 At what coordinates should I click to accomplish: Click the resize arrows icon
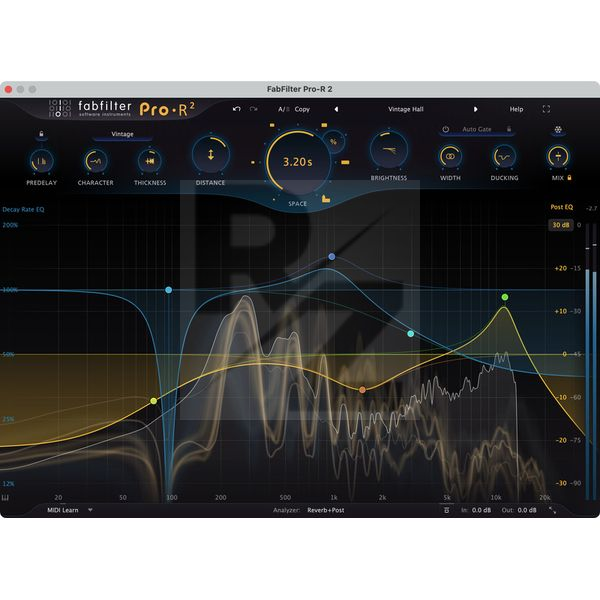[553, 510]
